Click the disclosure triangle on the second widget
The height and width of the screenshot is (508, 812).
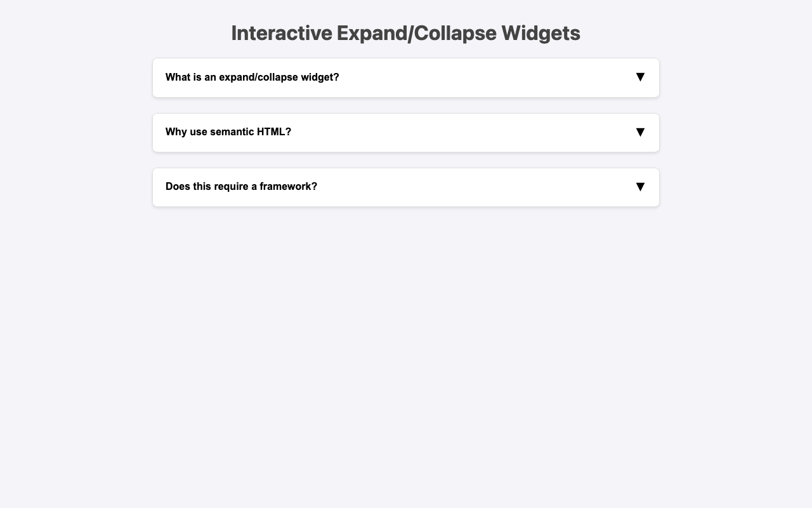pos(641,131)
